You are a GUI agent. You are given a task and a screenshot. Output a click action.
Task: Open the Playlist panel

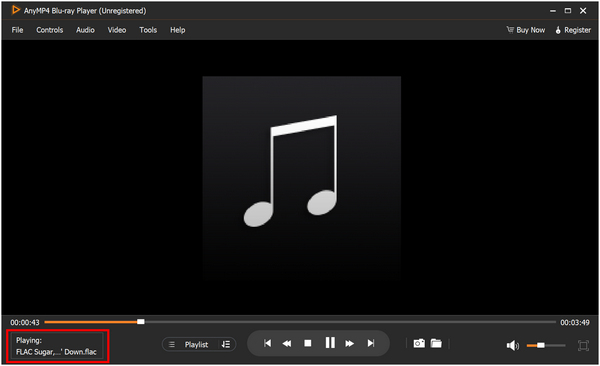[196, 345]
